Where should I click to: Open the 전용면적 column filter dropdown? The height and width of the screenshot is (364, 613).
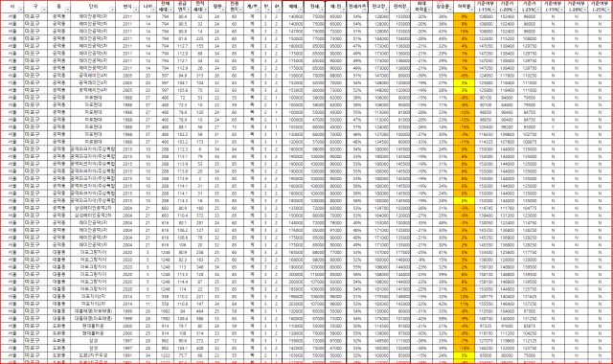click(240, 10)
